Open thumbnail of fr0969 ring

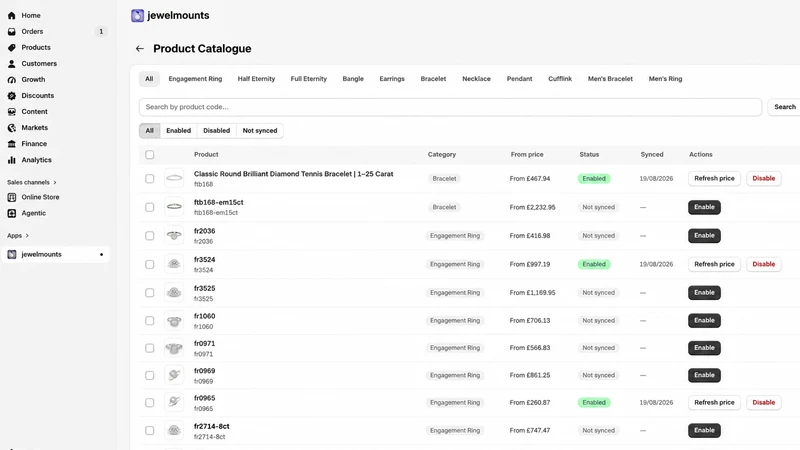[x=174, y=375]
